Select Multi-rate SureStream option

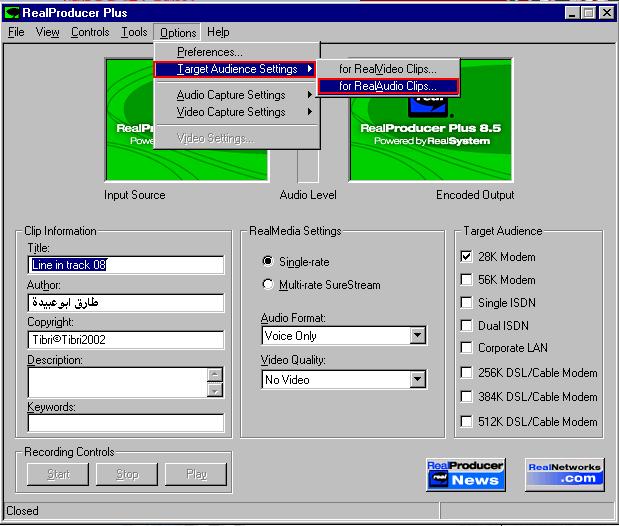point(268,284)
